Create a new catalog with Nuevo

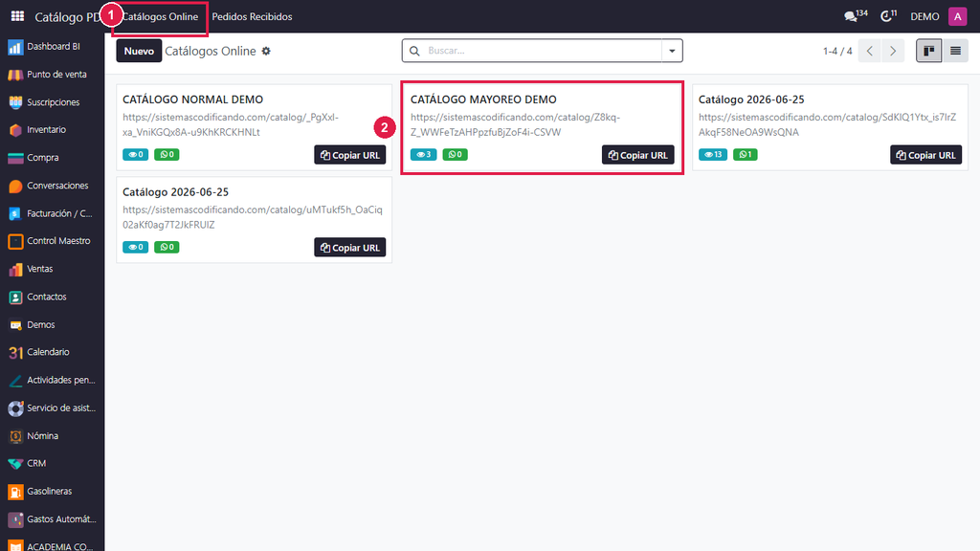pyautogui.click(x=139, y=51)
